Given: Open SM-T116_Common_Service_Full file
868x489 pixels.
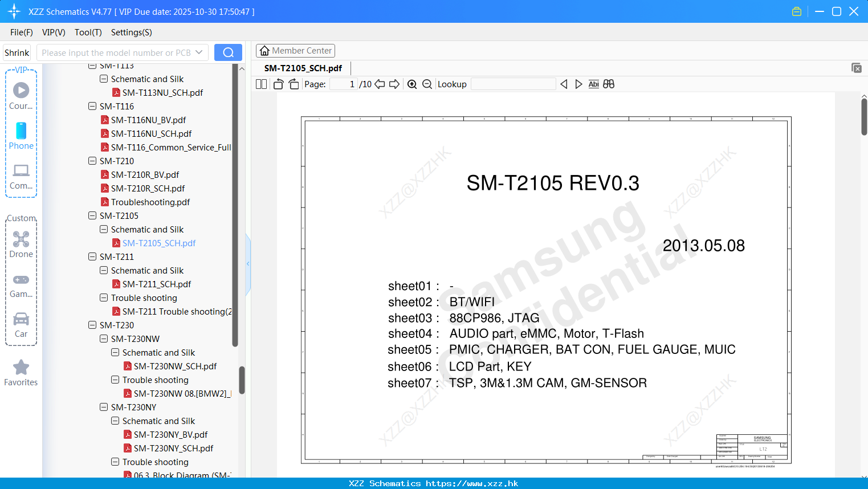Looking at the screenshot, I should 166,147.
